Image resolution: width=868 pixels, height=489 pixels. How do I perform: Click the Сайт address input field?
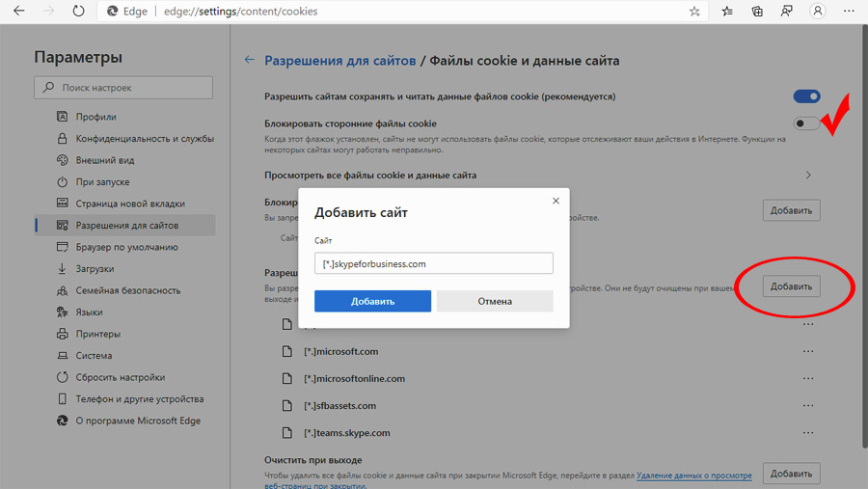tap(433, 263)
